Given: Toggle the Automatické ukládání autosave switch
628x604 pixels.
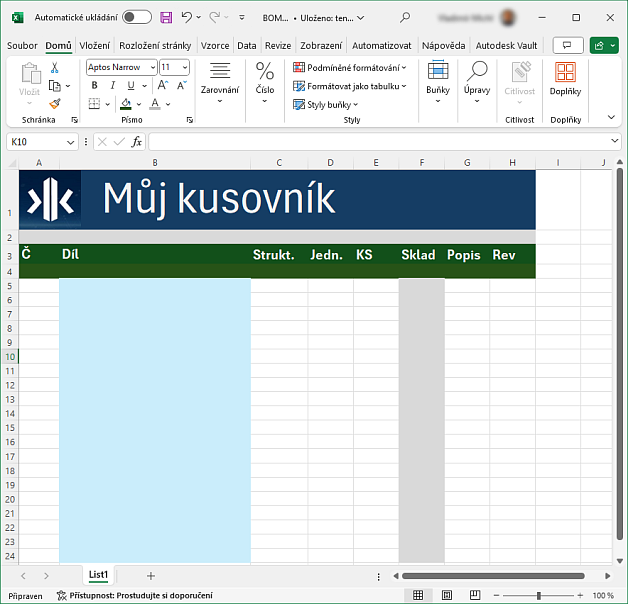Looking at the screenshot, I should tap(137, 18).
